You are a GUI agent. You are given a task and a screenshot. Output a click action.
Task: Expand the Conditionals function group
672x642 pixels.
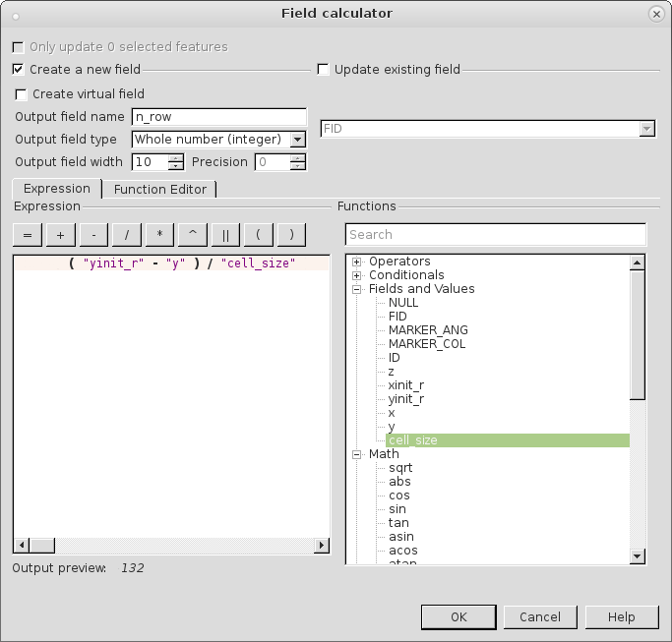[356, 275]
